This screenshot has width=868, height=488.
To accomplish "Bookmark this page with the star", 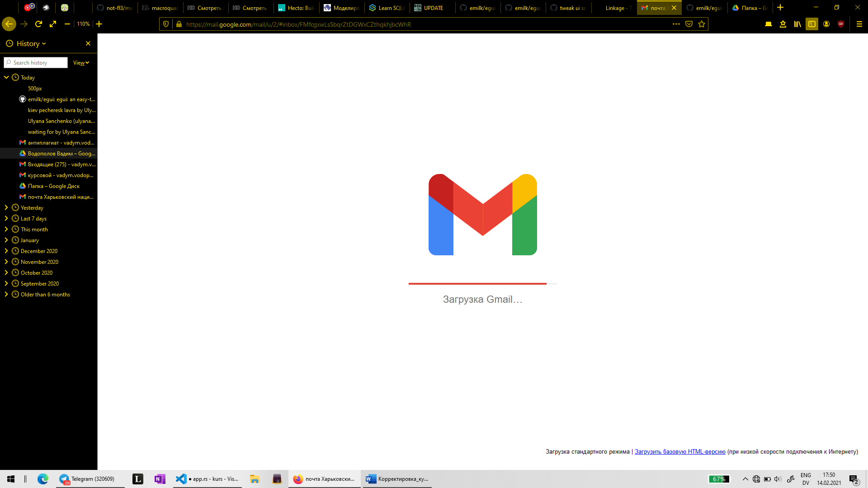I will click(702, 24).
